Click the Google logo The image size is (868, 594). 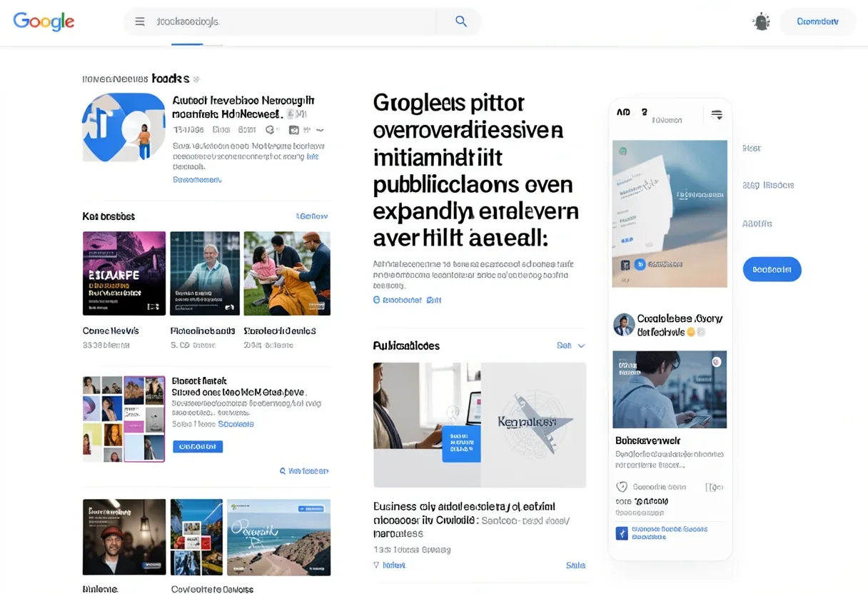click(44, 21)
